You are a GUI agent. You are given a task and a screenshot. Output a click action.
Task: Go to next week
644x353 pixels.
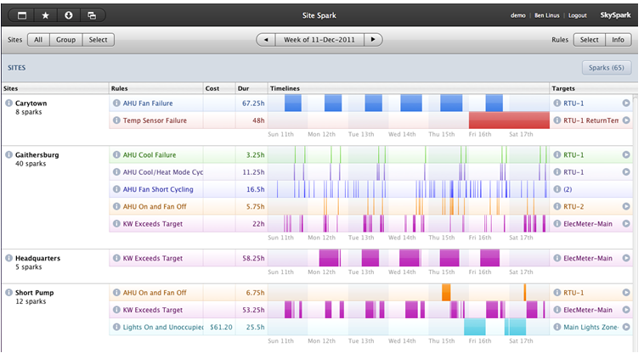coord(373,40)
